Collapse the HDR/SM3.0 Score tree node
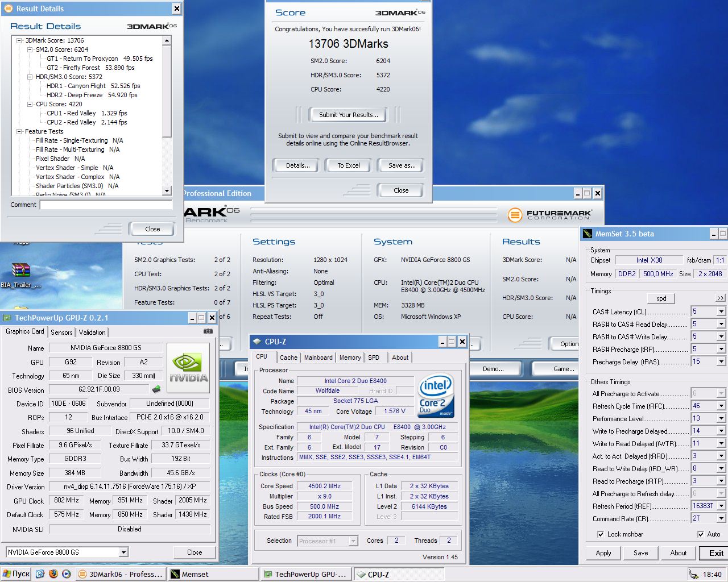728x582 pixels. tap(30, 77)
